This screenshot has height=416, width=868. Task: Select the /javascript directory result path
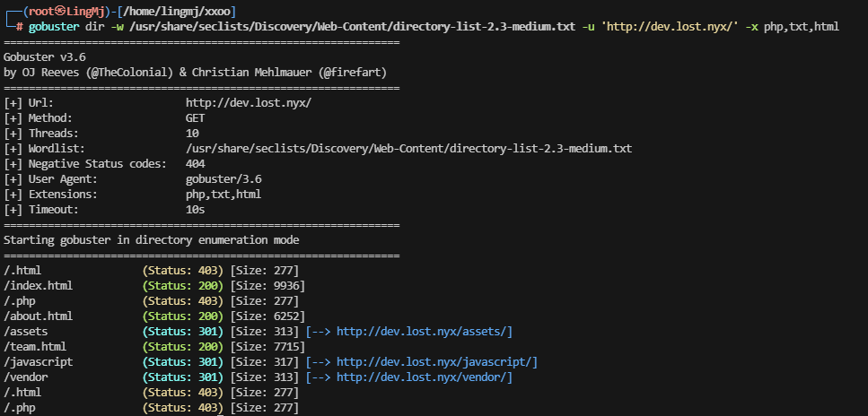point(39,362)
